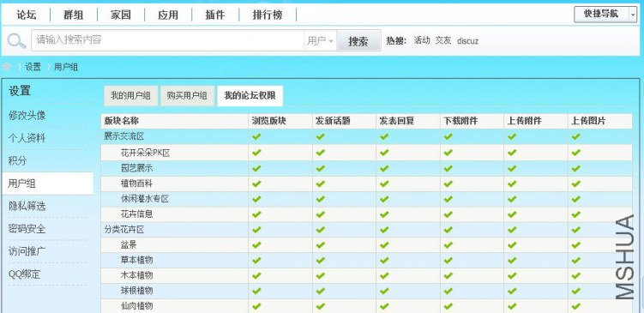
Task: Go to 用户组 in breadcrumb
Action: [66, 67]
